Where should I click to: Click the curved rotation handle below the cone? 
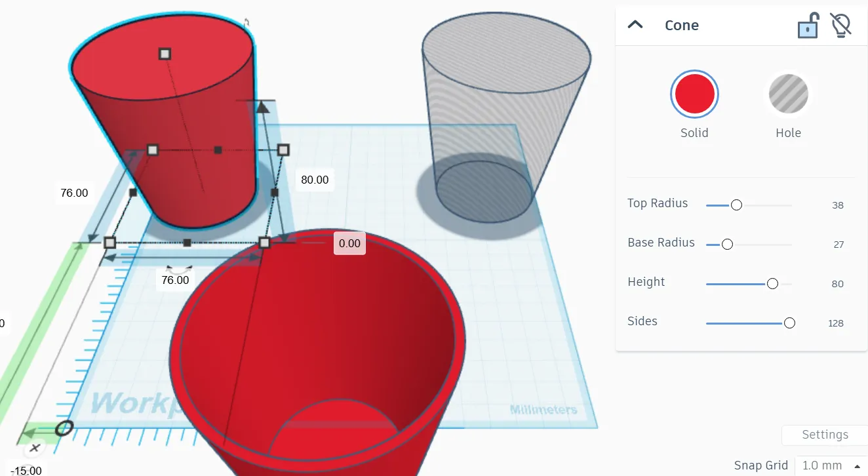[x=176, y=269]
